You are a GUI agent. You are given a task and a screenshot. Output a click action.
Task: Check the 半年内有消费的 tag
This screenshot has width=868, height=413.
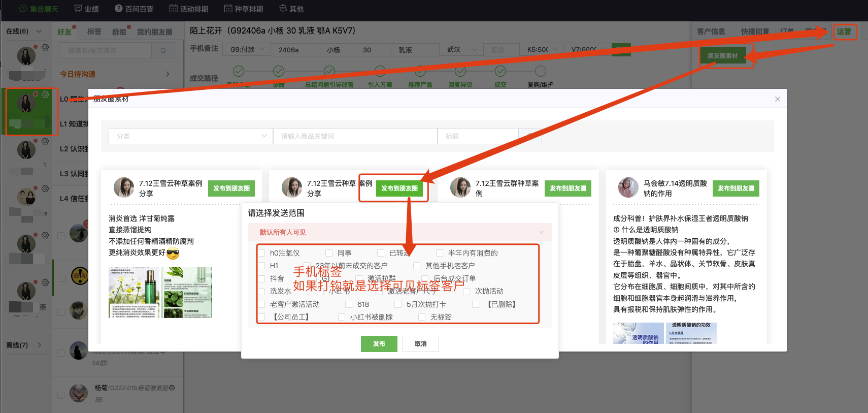coord(440,253)
